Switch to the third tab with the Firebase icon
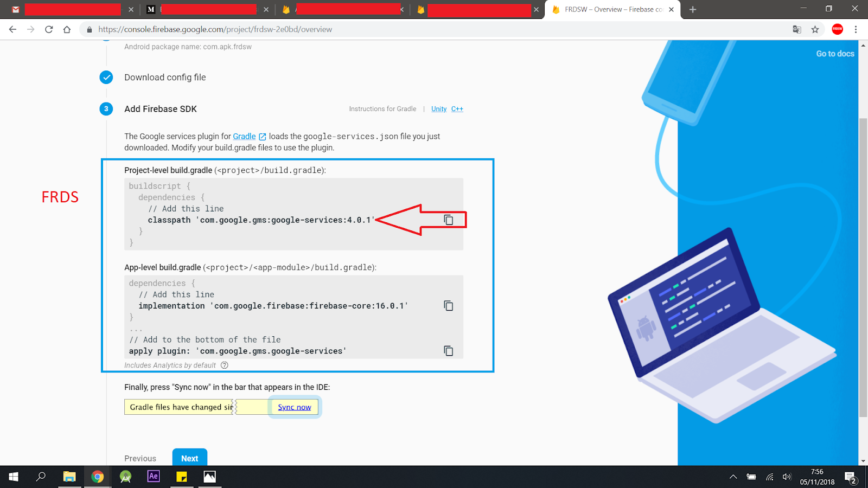Image resolution: width=868 pixels, height=488 pixels. pyautogui.click(x=342, y=9)
